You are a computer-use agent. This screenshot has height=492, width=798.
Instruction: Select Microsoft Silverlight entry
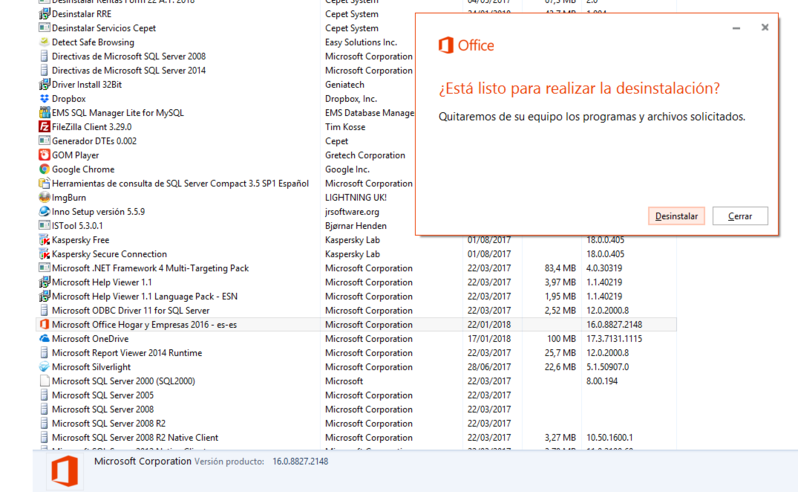point(91,367)
